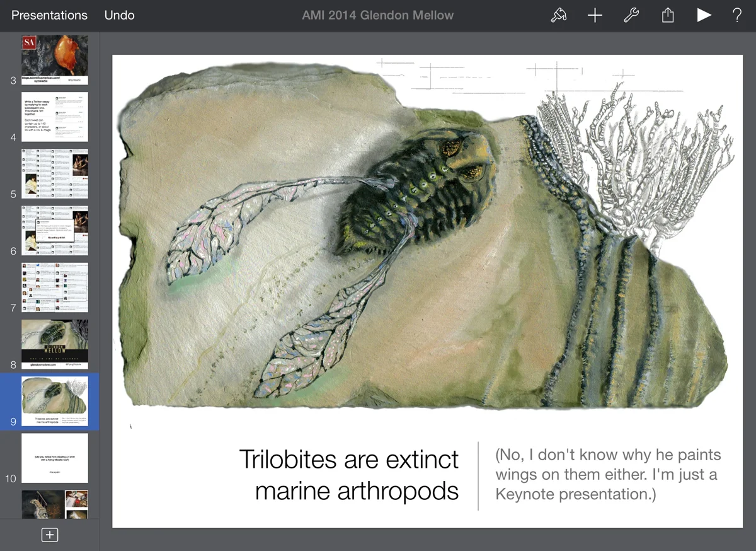Open the wrench Tools menu

[x=631, y=16]
